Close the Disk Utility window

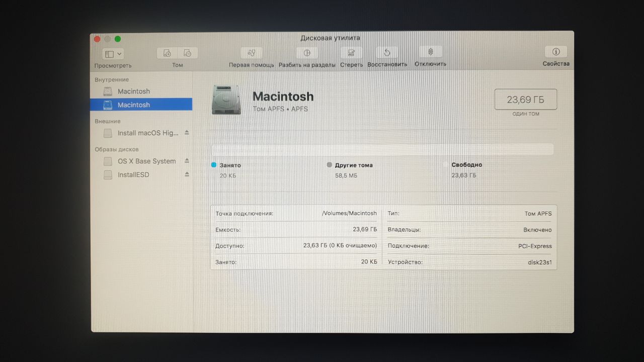(x=97, y=39)
